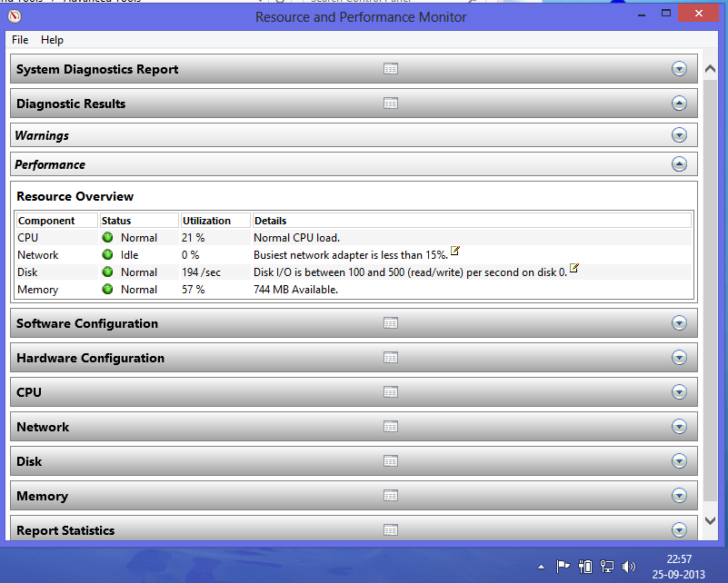Expand Hardware Configuration section
The height and width of the screenshot is (583, 728).
coord(679,357)
